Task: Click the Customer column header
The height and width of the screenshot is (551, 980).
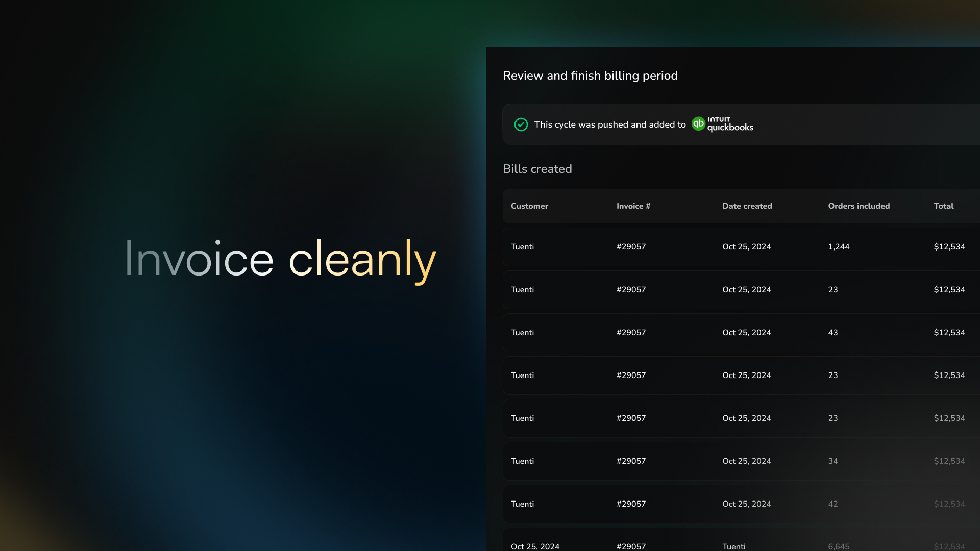Action: tap(529, 206)
